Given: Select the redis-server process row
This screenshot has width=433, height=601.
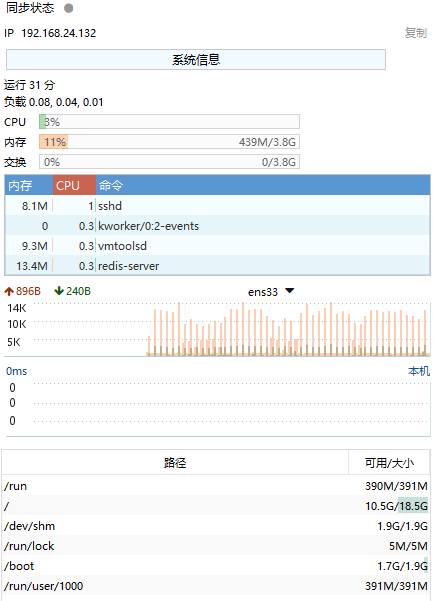Looking at the screenshot, I should (217, 266).
